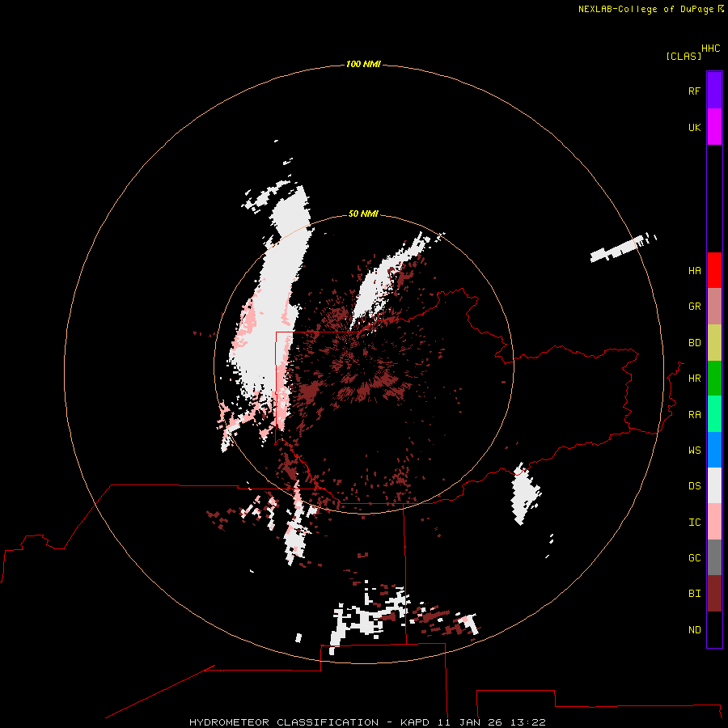The height and width of the screenshot is (728, 728).
Task: Click the RF legend label
Action: (x=694, y=91)
